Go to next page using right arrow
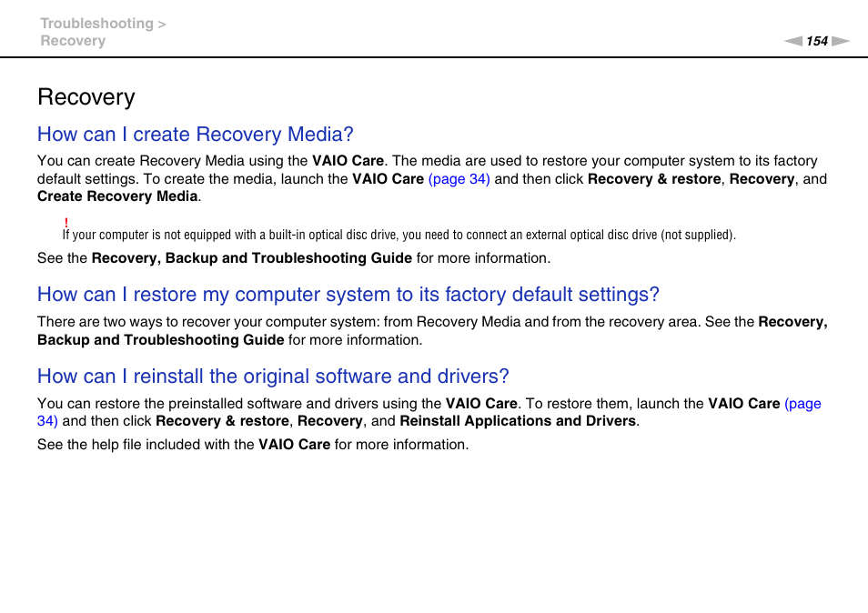868x613 pixels. pyautogui.click(x=841, y=41)
